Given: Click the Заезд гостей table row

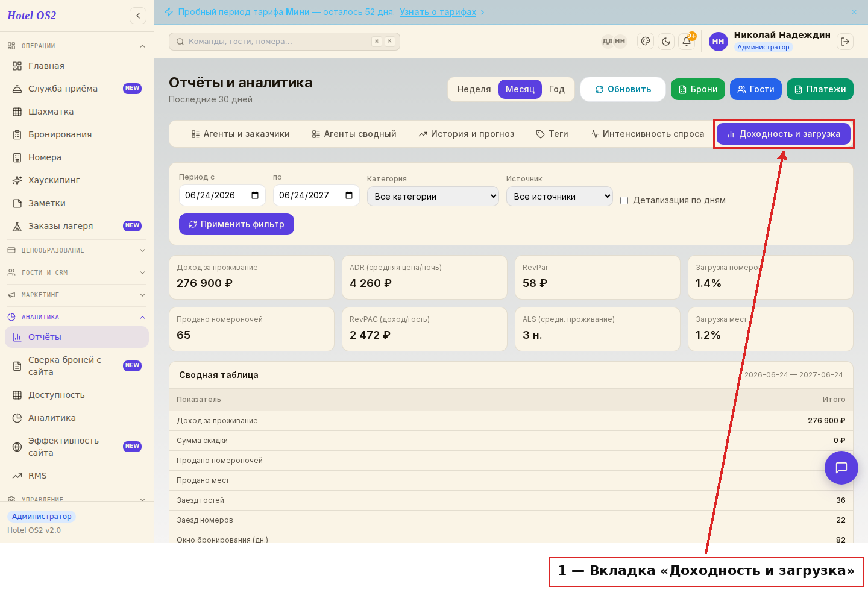Looking at the screenshot, I should [511, 500].
